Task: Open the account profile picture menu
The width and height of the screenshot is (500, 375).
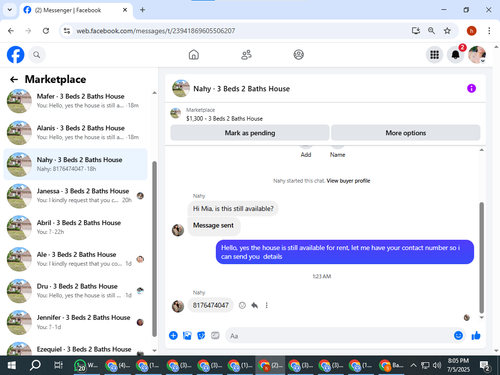Action: coord(477,55)
